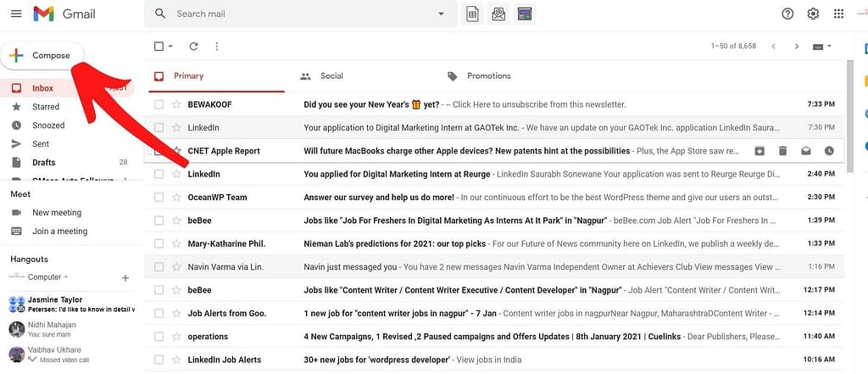Viewport: 868px width, 374px height.
Task: Check the LinkedIn GAOTek email checkbox
Action: [x=159, y=127]
